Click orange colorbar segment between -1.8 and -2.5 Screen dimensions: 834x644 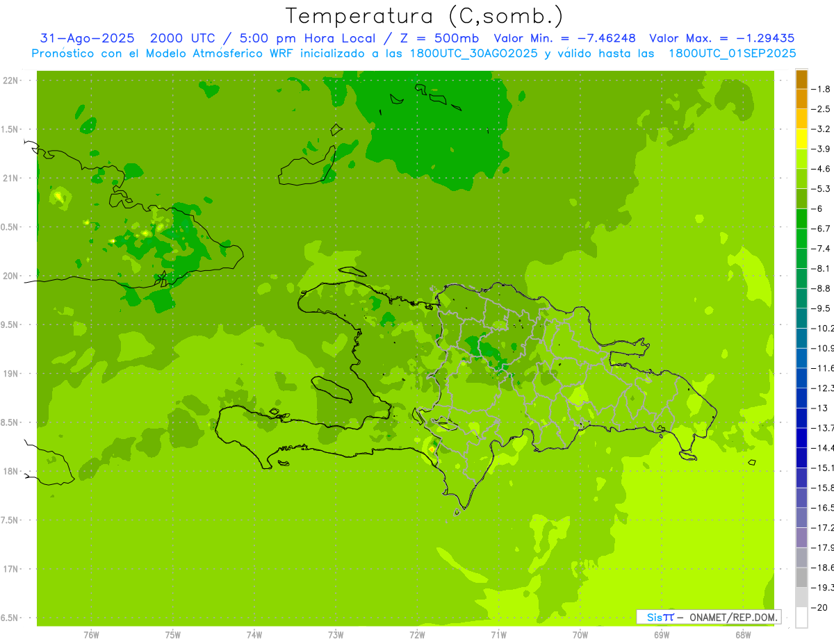(801, 99)
